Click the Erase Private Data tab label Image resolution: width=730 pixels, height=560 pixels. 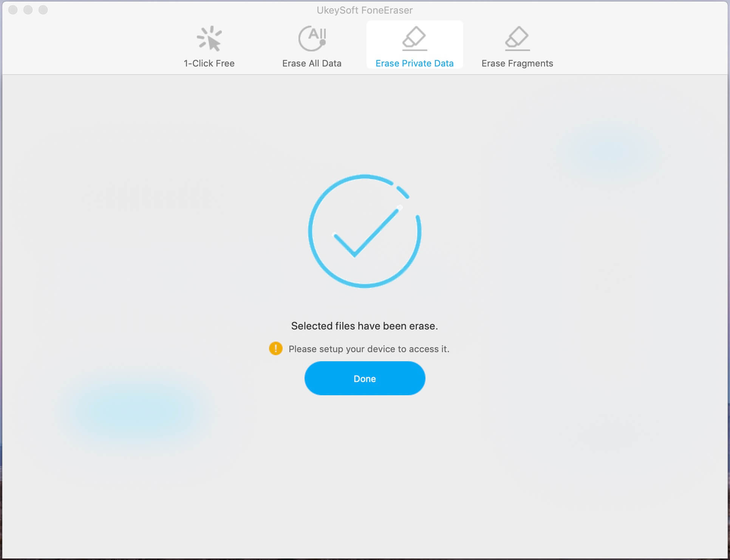[415, 63]
